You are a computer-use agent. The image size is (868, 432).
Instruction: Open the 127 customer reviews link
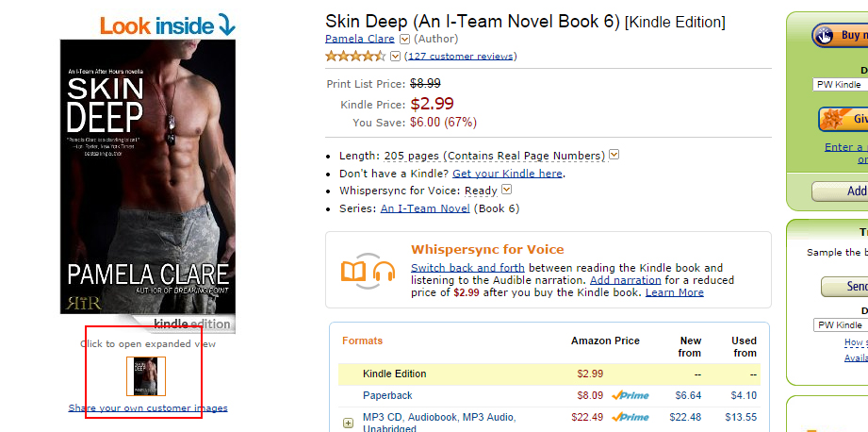point(461,56)
